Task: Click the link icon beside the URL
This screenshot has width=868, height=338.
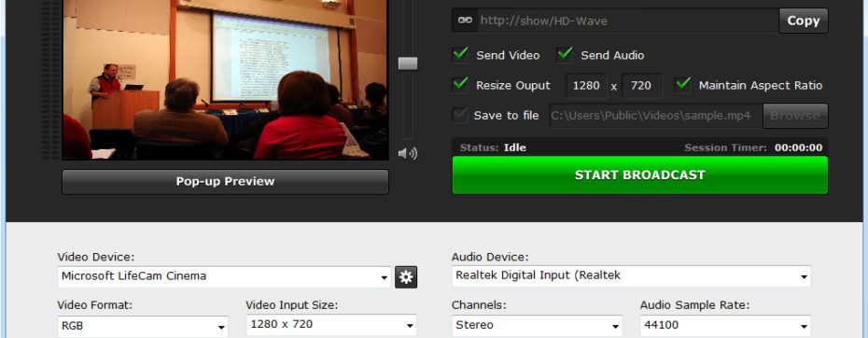Action: [x=465, y=21]
